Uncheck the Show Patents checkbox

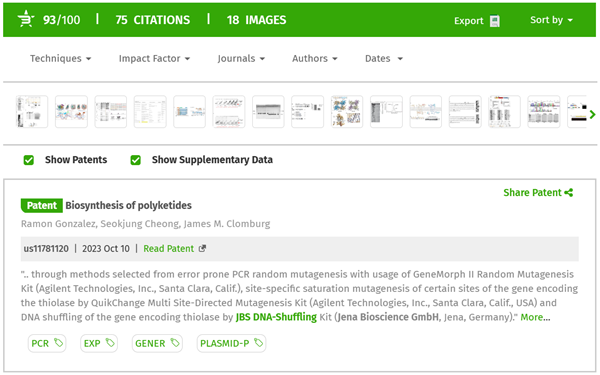tap(29, 160)
